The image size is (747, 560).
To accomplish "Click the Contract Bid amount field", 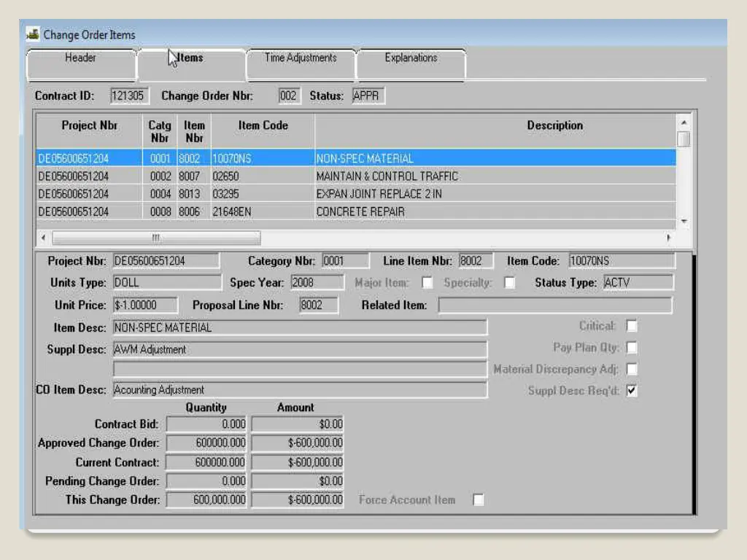I will pyautogui.click(x=298, y=424).
